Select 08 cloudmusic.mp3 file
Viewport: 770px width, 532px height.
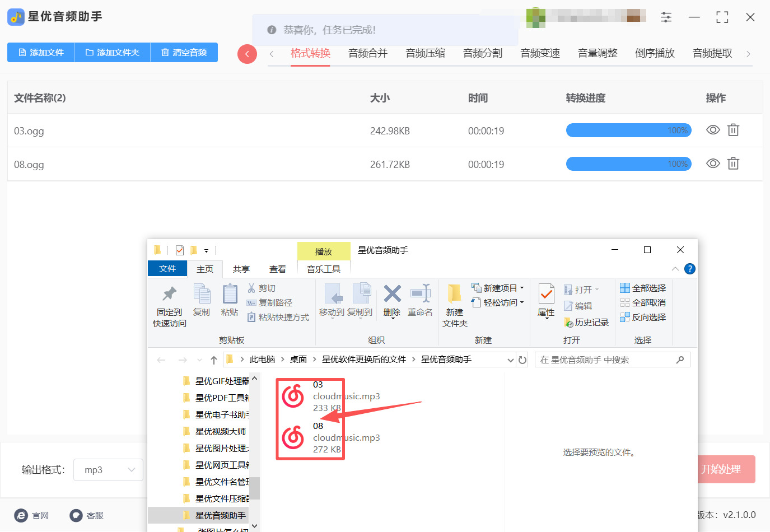click(330, 437)
